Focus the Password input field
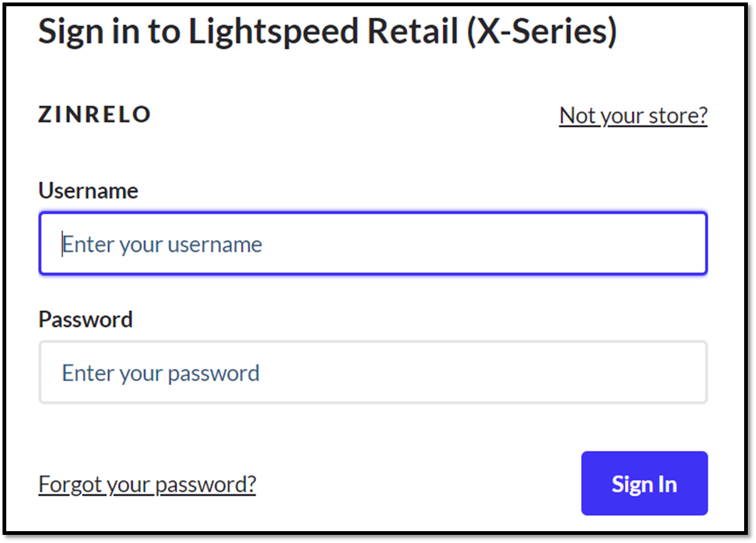This screenshot has height=543, width=756. click(x=373, y=373)
